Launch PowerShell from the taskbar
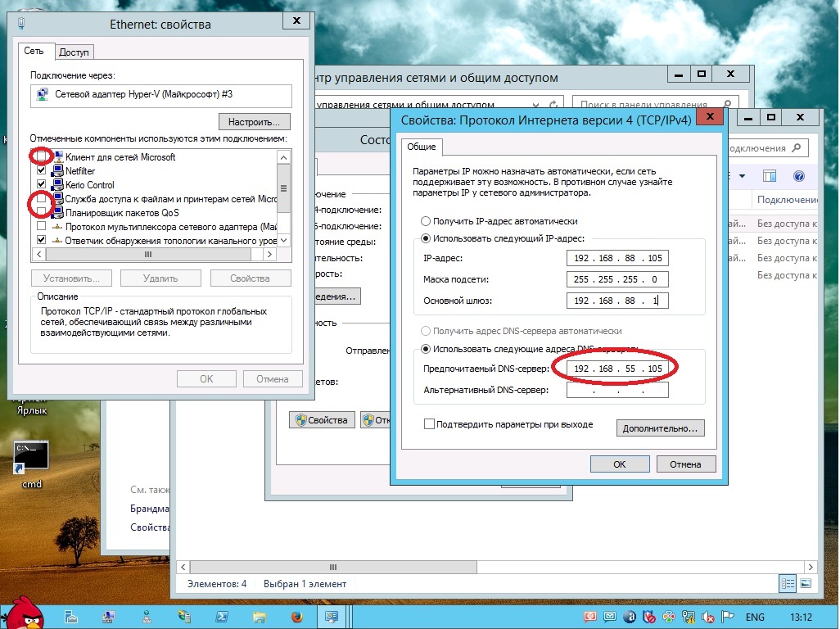The width and height of the screenshot is (840, 629). (221, 616)
